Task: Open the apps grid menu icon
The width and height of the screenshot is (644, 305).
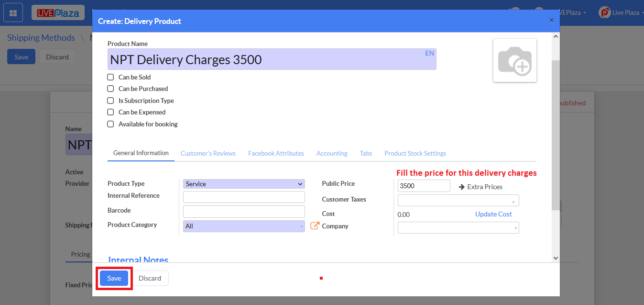Action: point(13,13)
